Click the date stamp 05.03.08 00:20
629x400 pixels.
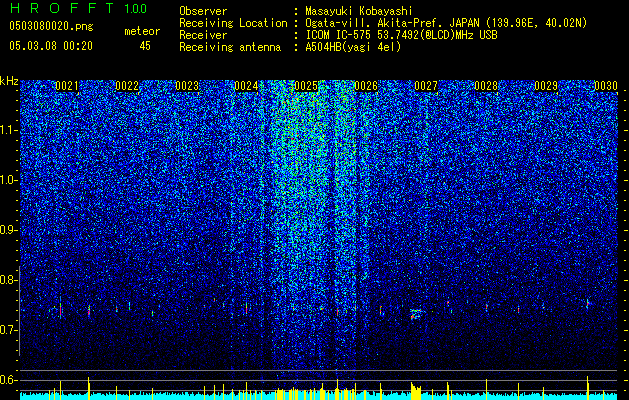coord(51,46)
